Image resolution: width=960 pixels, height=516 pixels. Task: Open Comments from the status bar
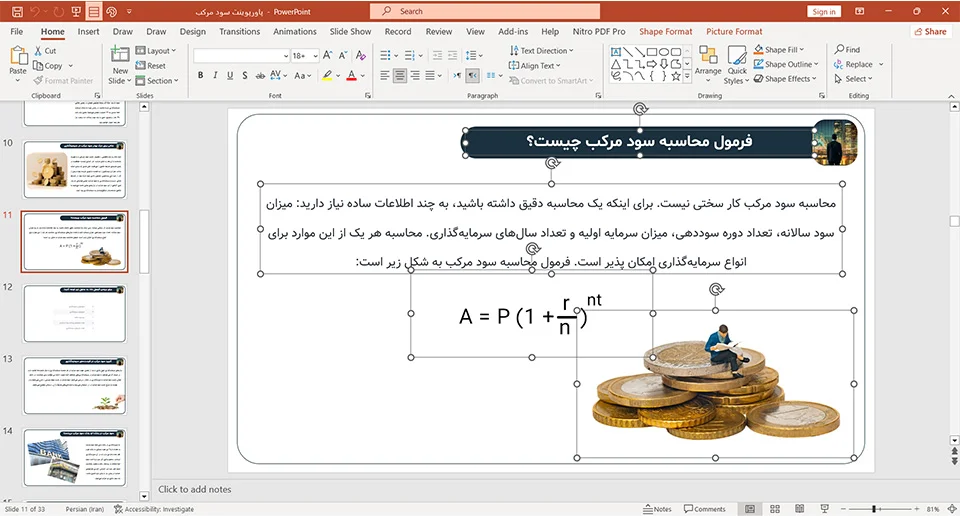point(705,509)
